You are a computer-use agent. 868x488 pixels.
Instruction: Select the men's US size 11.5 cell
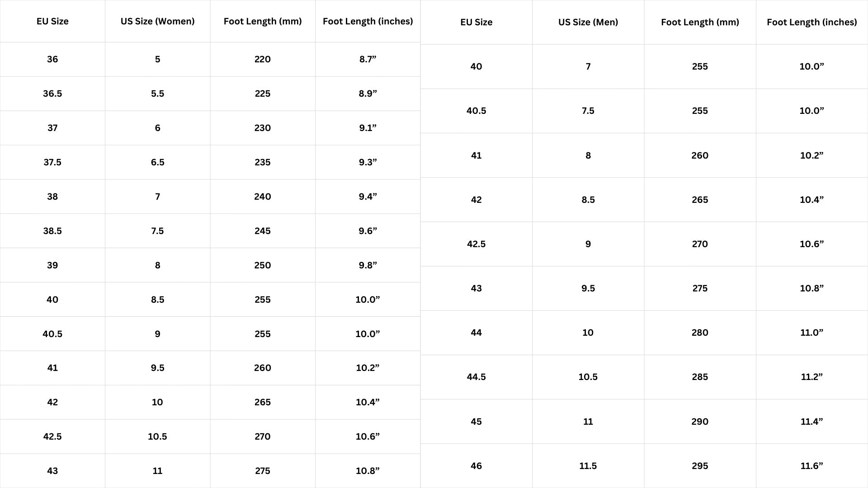pos(588,466)
